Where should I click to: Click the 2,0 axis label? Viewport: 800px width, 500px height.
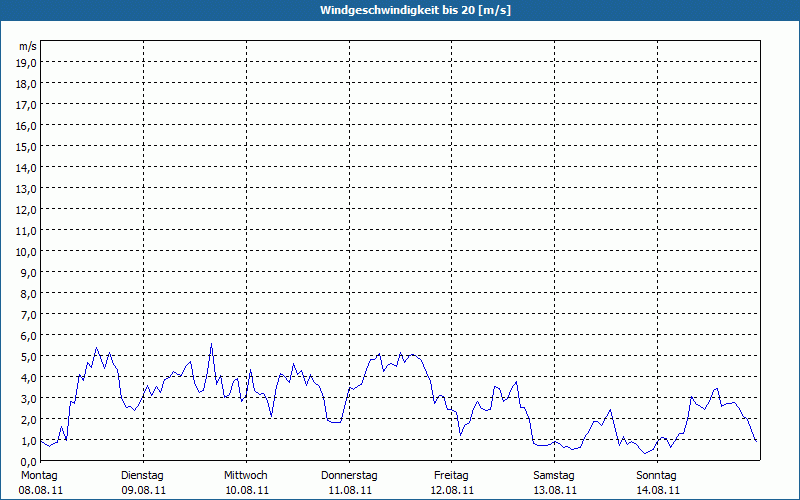(x=29, y=420)
